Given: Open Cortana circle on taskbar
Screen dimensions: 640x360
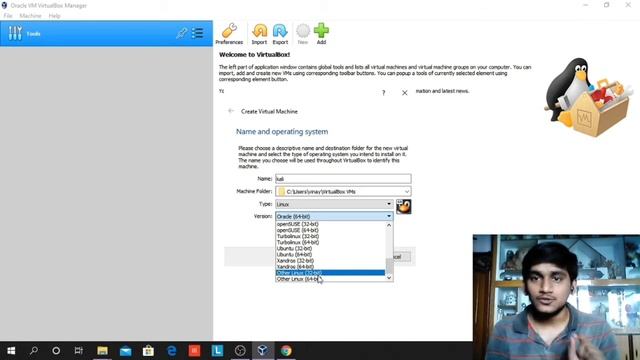Looking at the screenshot, I should click(x=56, y=351).
